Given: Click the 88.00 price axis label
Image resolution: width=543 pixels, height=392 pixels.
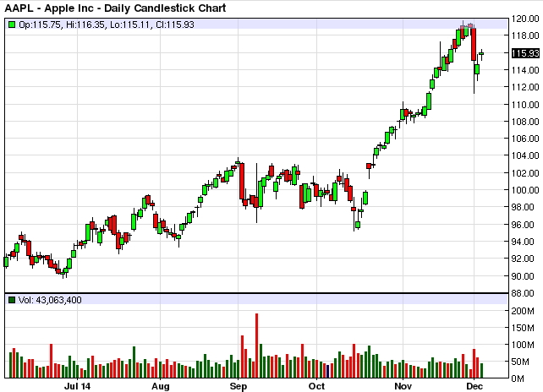Looking at the screenshot, I should pos(523,293).
